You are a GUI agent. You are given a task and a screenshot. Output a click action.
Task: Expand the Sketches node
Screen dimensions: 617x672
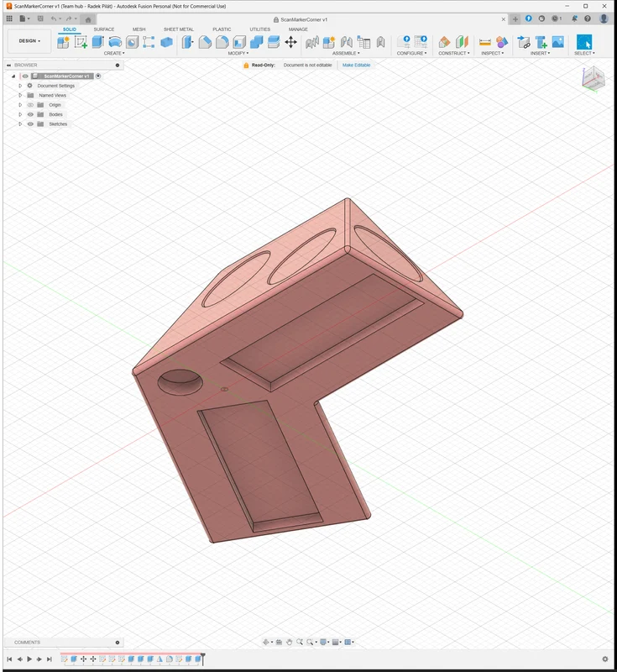click(x=20, y=123)
